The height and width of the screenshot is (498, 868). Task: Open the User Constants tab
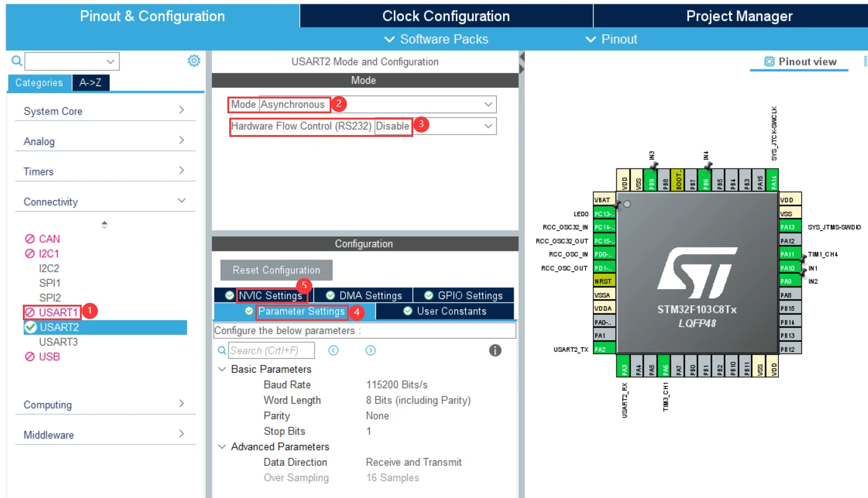445,311
